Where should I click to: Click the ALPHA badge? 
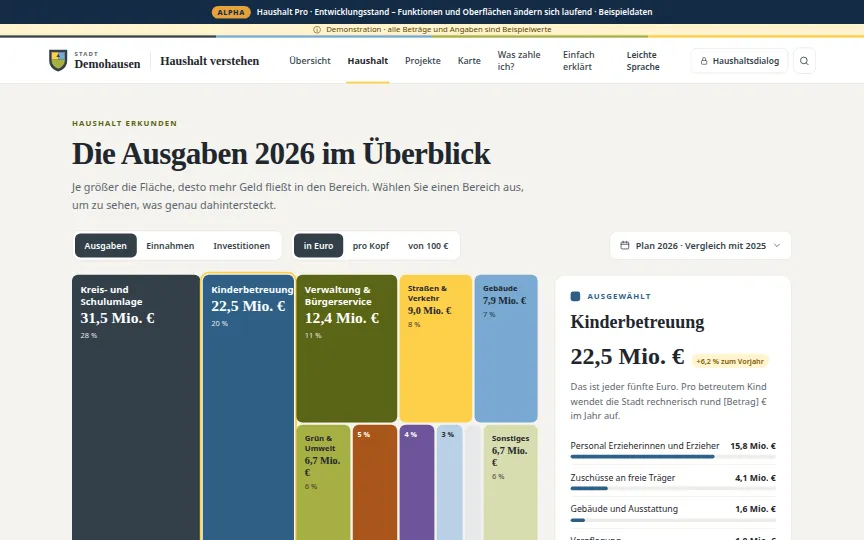click(x=231, y=12)
